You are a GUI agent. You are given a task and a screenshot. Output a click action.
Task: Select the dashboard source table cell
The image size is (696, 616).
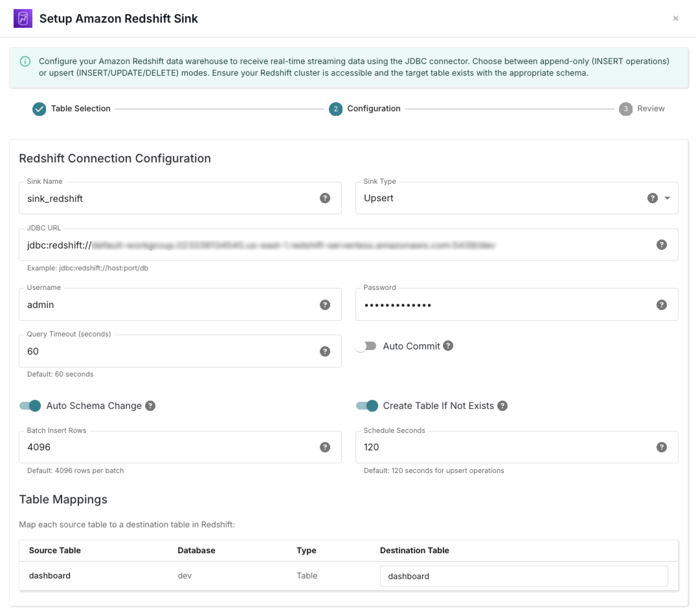click(x=50, y=576)
